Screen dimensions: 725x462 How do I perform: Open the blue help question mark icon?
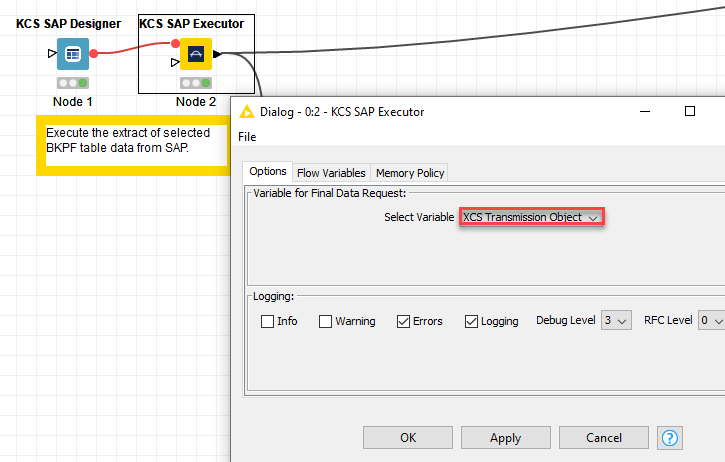[670, 437]
